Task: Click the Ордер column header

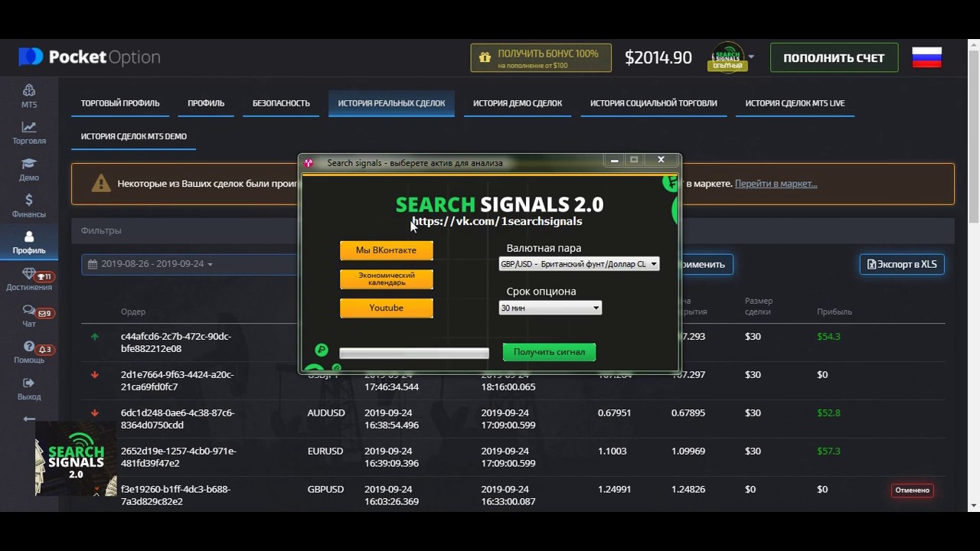Action: point(133,311)
